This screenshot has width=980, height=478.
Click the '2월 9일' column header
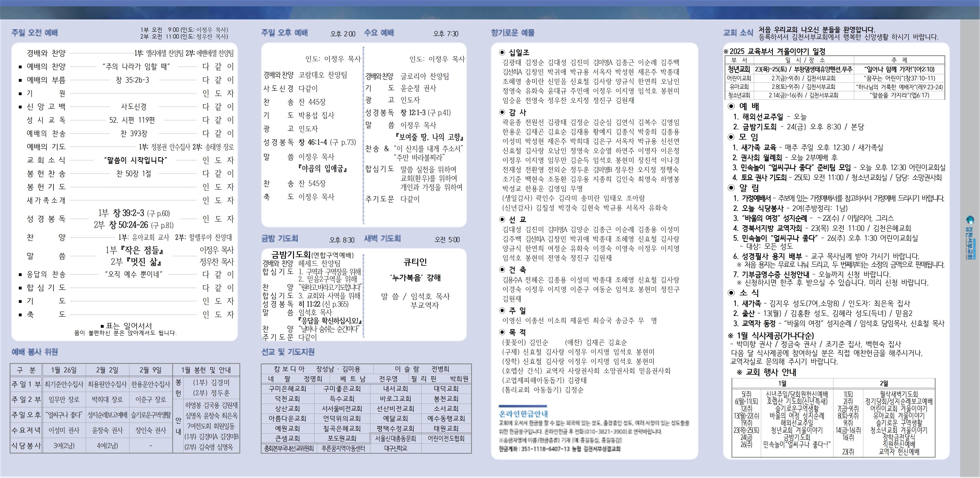pyautogui.click(x=151, y=370)
